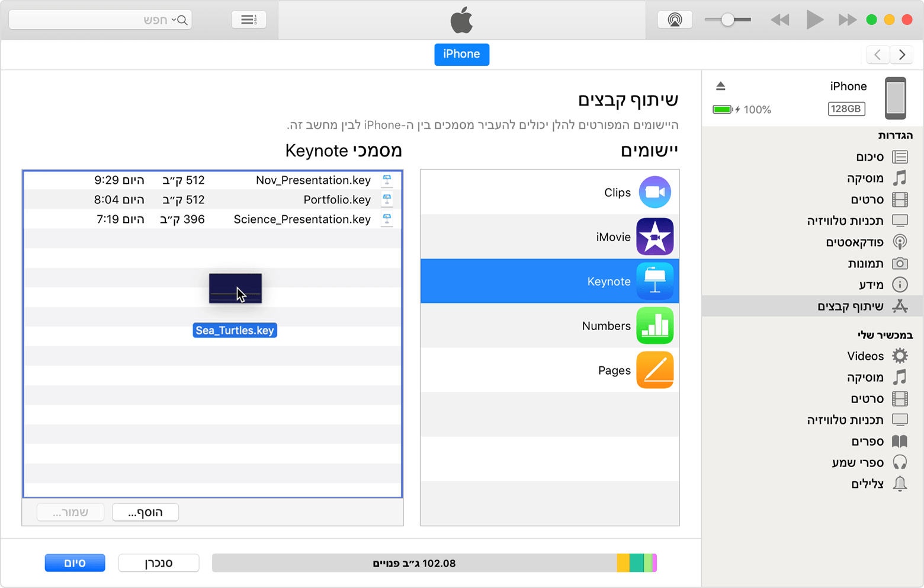
Task: Select the Science_Presentation.key file
Action: tap(213, 219)
